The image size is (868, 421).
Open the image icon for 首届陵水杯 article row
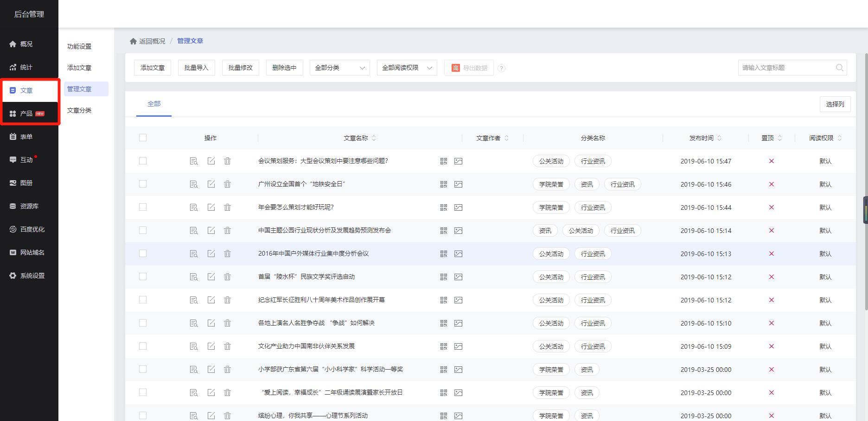tap(458, 276)
